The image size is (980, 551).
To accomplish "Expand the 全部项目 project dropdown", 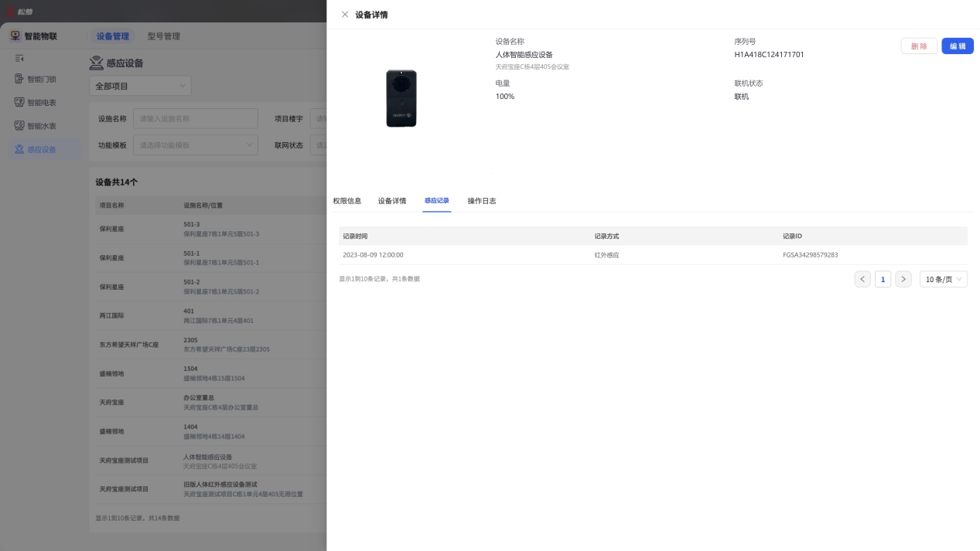I will click(140, 86).
